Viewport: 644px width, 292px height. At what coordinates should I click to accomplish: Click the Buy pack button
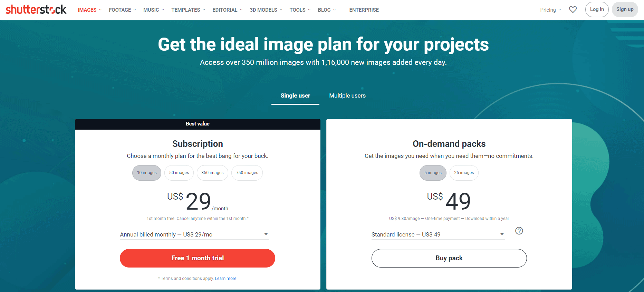[x=449, y=258]
